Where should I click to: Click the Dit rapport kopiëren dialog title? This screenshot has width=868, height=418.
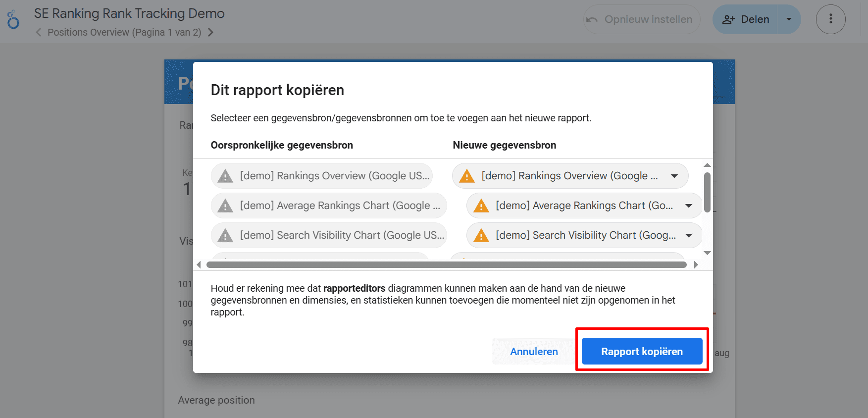pyautogui.click(x=277, y=90)
